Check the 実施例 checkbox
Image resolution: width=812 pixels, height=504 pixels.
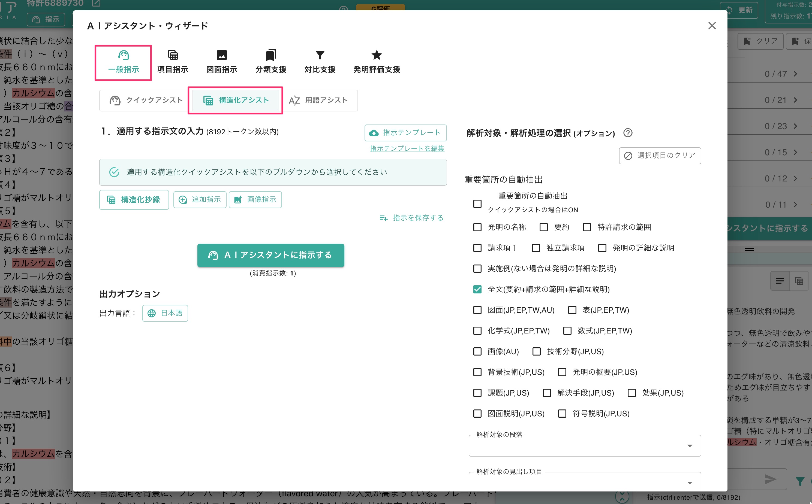(x=477, y=268)
